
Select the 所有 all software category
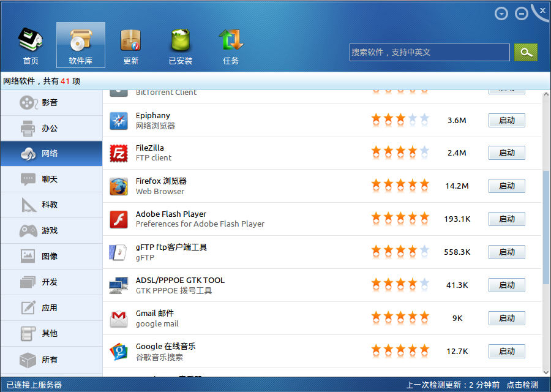tap(51, 360)
